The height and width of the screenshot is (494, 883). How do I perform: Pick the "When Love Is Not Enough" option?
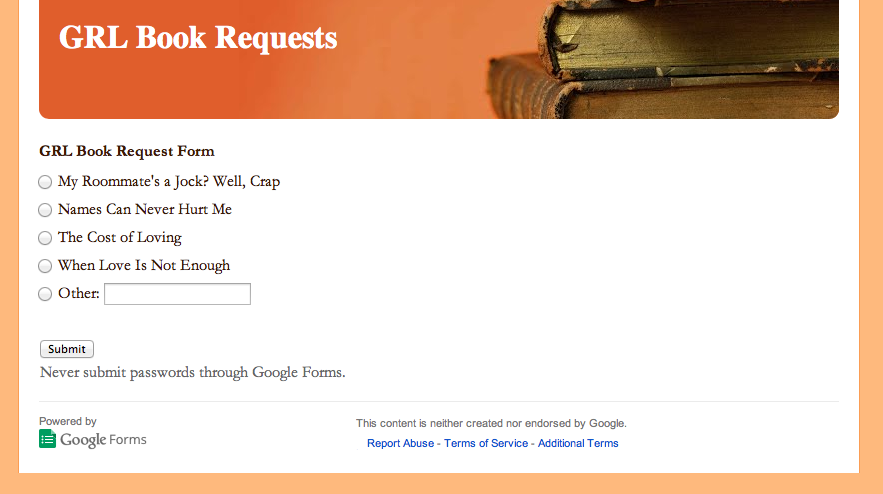pyautogui.click(x=45, y=266)
